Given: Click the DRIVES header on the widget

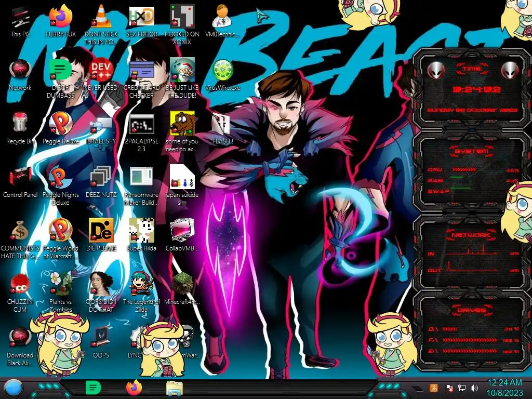Looking at the screenshot, I should (x=472, y=310).
